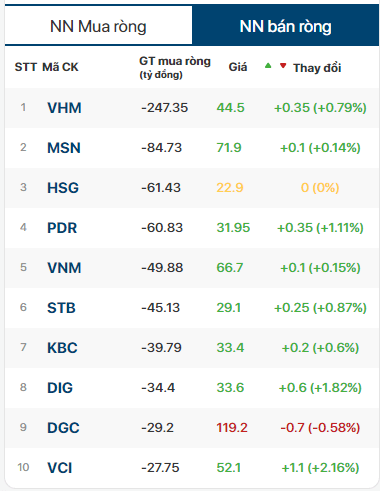This screenshot has height=491, width=380.
Task: Open the KBC stock code
Action: click(62, 348)
